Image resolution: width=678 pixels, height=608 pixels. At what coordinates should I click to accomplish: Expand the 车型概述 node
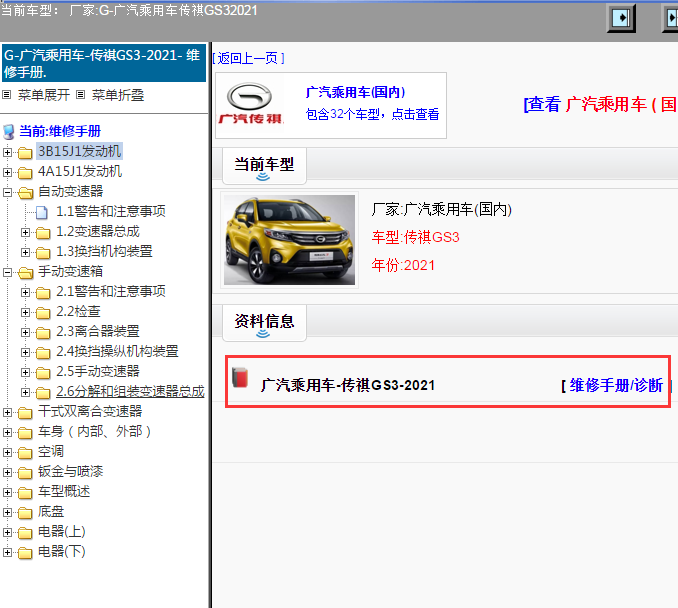pos(7,492)
